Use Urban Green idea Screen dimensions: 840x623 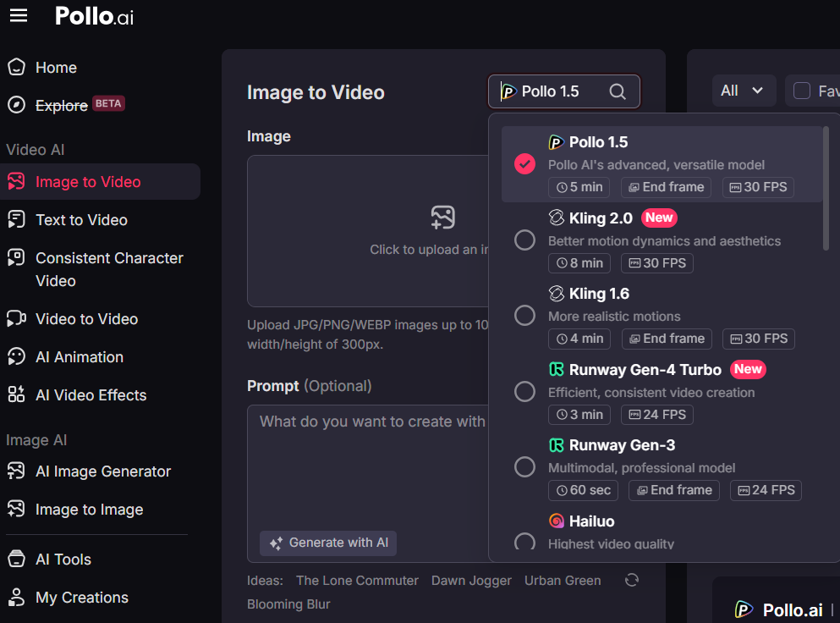pyautogui.click(x=563, y=581)
